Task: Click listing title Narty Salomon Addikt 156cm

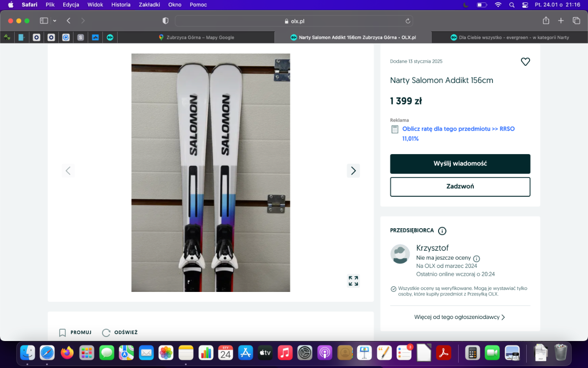Action: tap(441, 80)
